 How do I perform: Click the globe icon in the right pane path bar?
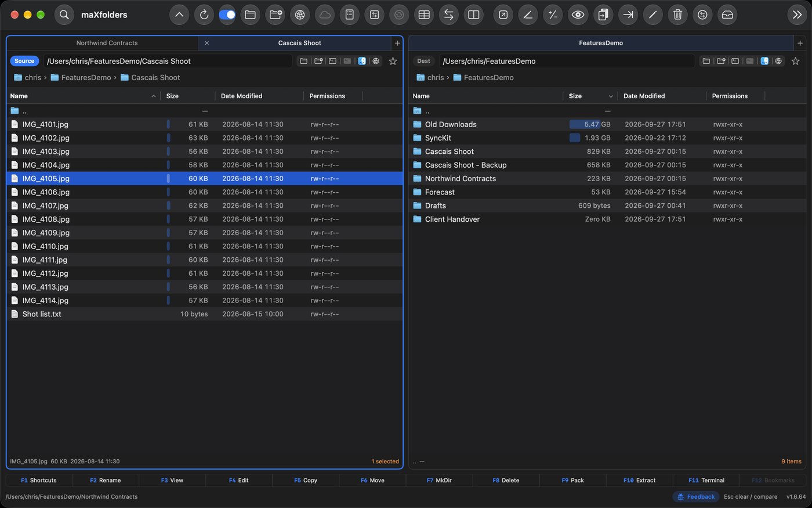coord(778,61)
